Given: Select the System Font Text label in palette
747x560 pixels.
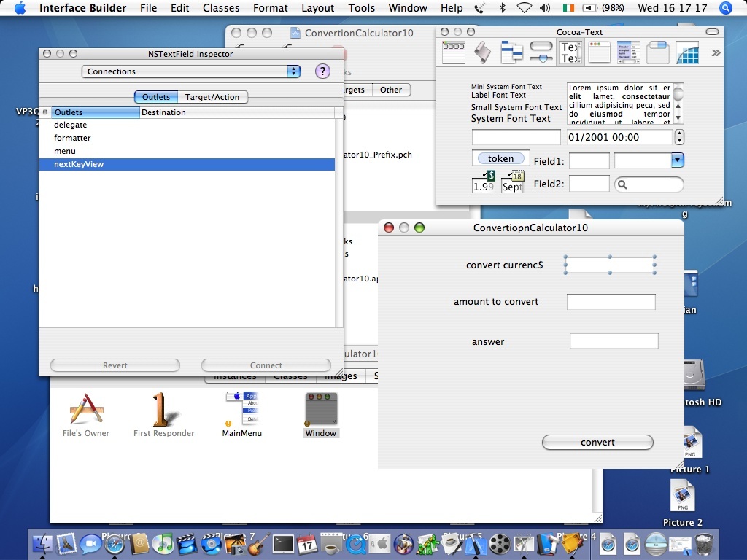Looking at the screenshot, I should pyautogui.click(x=511, y=119).
